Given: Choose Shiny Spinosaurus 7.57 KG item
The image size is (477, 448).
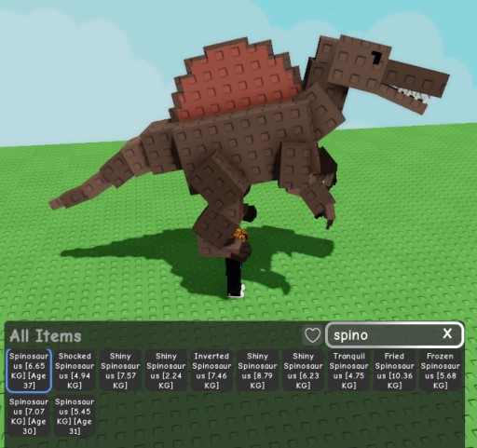Looking at the screenshot, I should coord(120,371).
